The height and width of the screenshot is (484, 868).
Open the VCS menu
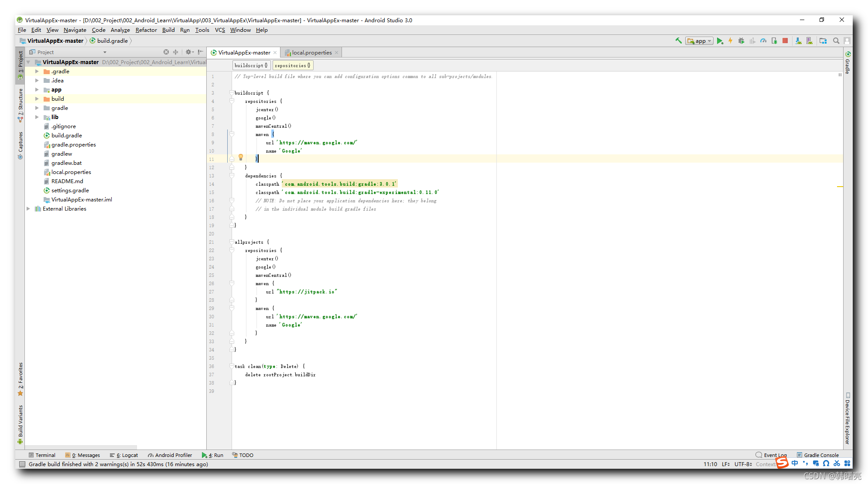(220, 30)
